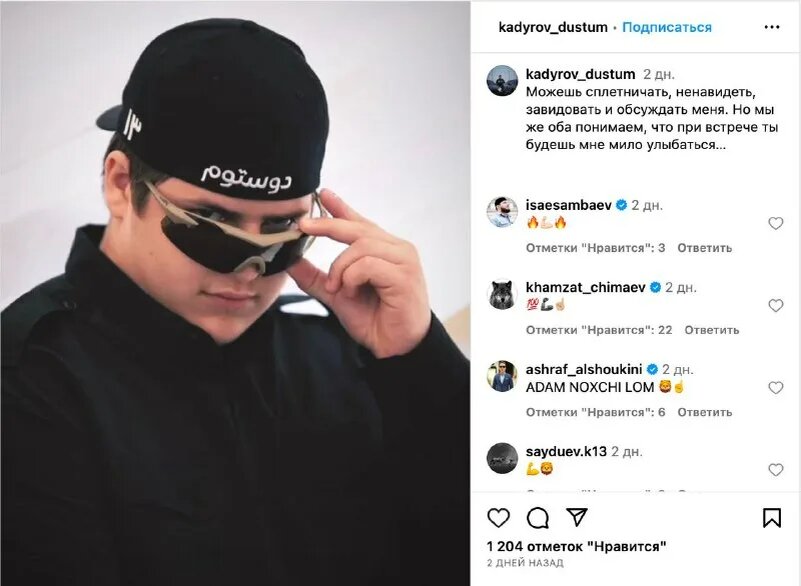Share post via paper plane icon
This screenshot has width=801, height=586.
(577, 517)
